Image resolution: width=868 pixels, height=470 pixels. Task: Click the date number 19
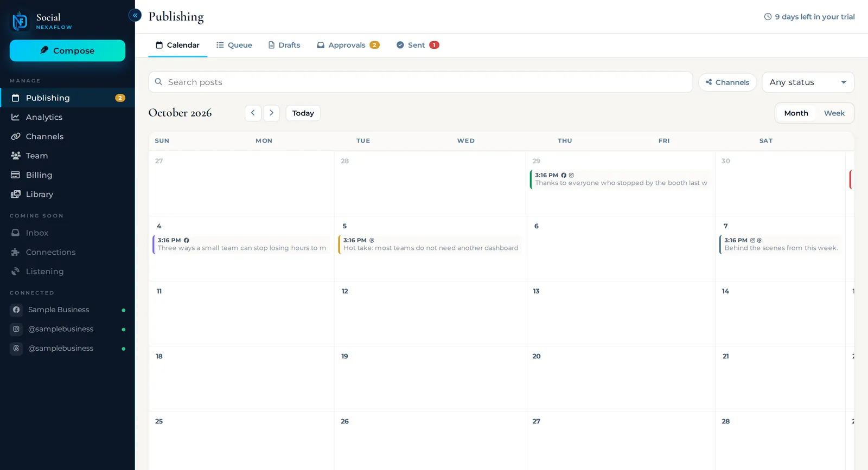point(344,356)
